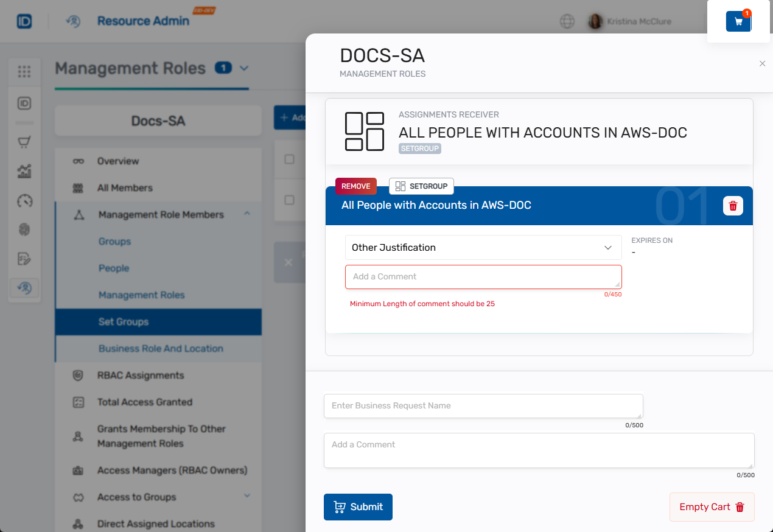
Task: Open the shopping cart icon
Action: coord(738,21)
